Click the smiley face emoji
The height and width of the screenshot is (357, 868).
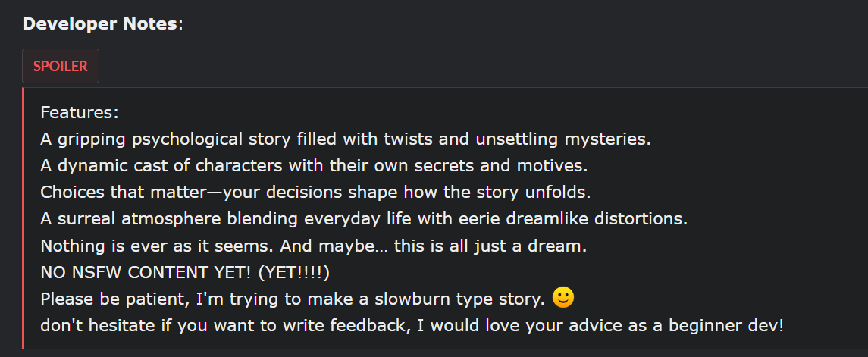pos(562,298)
